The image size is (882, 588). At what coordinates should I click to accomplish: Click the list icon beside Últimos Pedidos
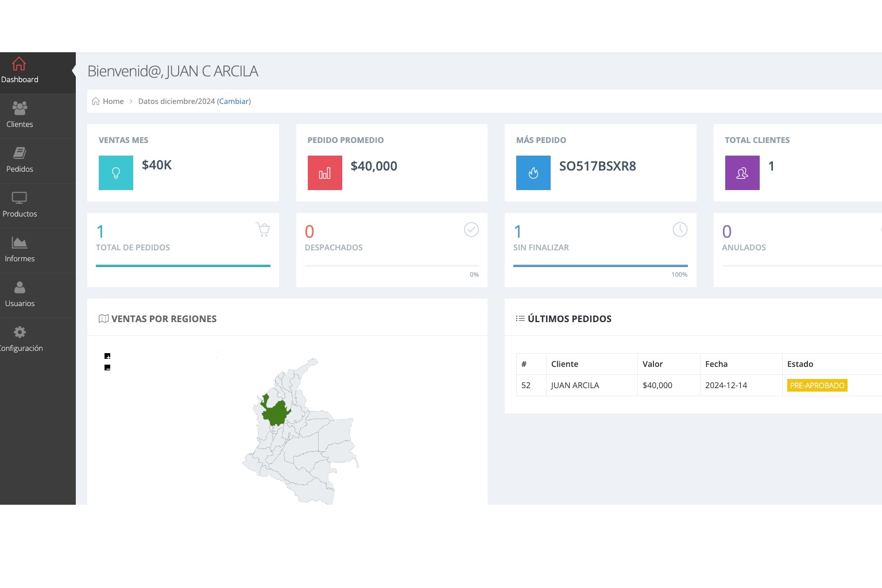coord(520,318)
